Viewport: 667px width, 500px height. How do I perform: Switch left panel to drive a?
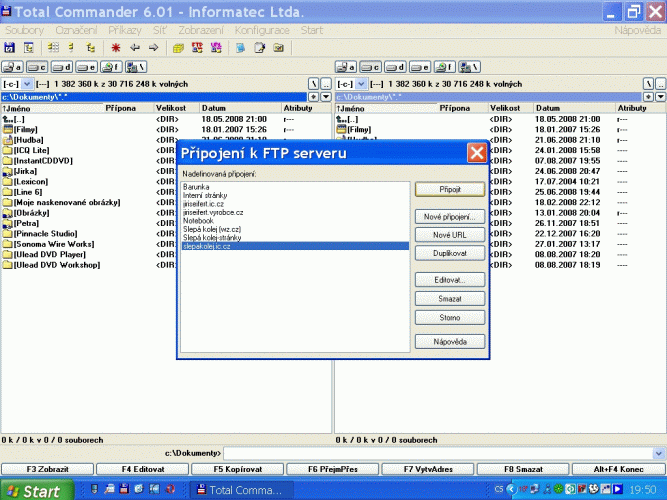click(12, 66)
